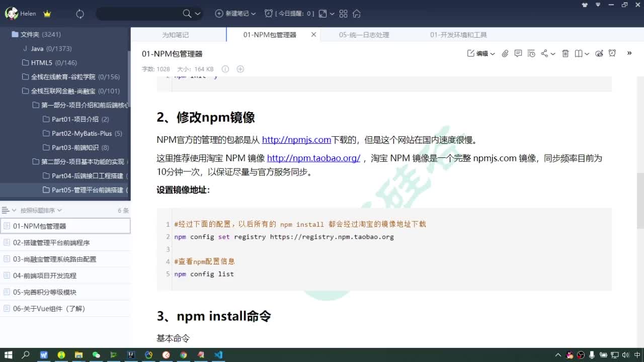Viewport: 644px width, 362px height.
Task: Click the search magnifier icon
Action: (187, 14)
